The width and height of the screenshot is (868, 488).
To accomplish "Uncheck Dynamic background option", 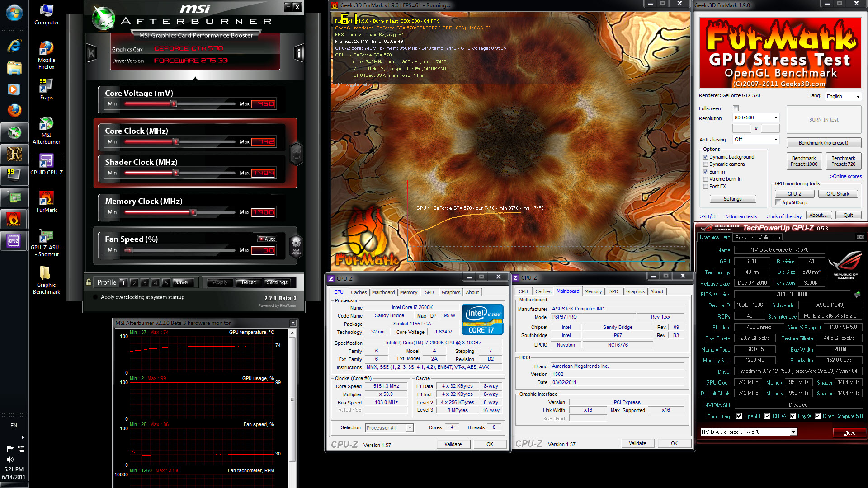I will click(705, 157).
